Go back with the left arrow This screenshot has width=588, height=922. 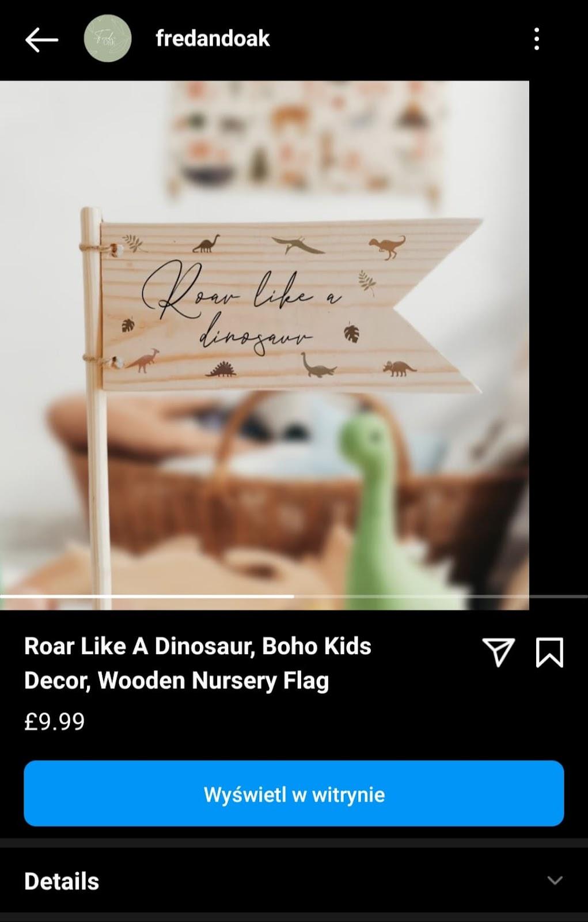click(x=41, y=40)
